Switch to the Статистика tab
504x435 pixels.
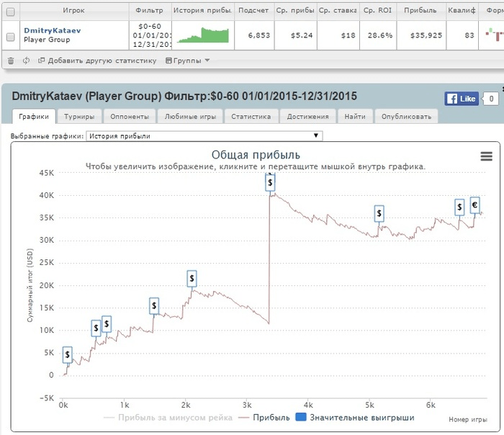pos(251,117)
